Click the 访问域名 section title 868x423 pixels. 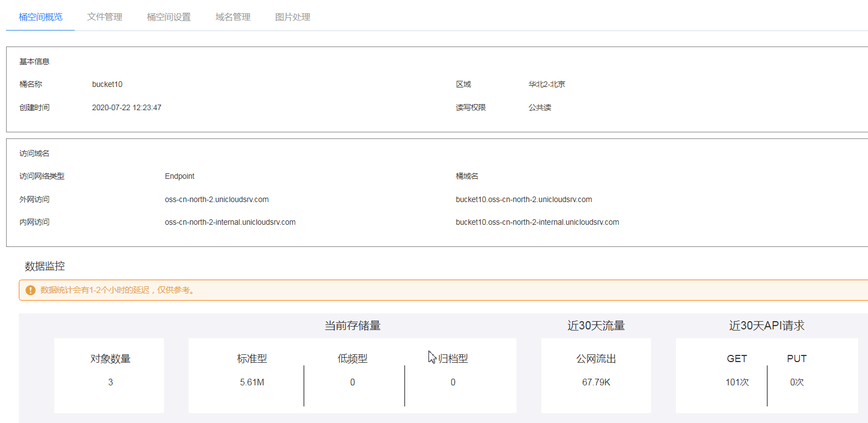[34, 153]
